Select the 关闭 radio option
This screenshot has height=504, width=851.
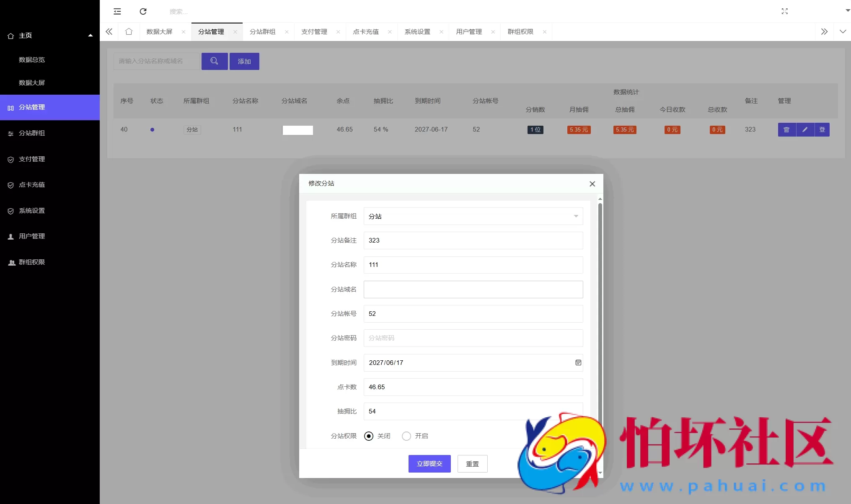(368, 436)
